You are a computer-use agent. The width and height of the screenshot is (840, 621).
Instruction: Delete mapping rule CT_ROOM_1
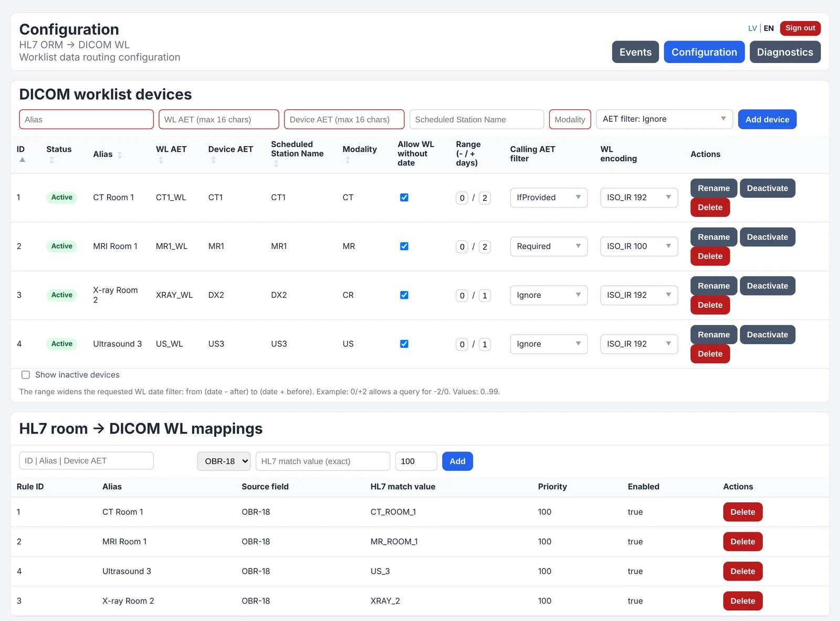point(742,512)
